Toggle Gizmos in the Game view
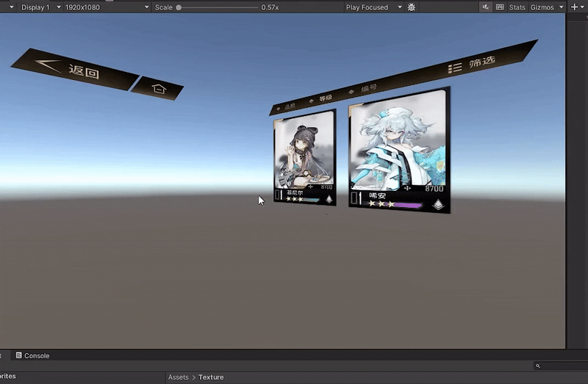The height and width of the screenshot is (384, 588). [542, 7]
